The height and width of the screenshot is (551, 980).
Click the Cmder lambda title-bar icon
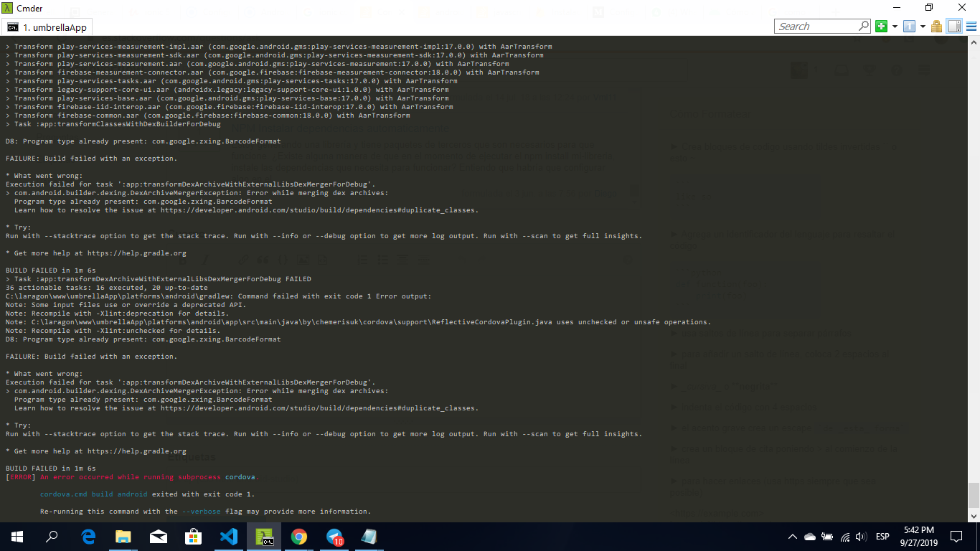7,8
